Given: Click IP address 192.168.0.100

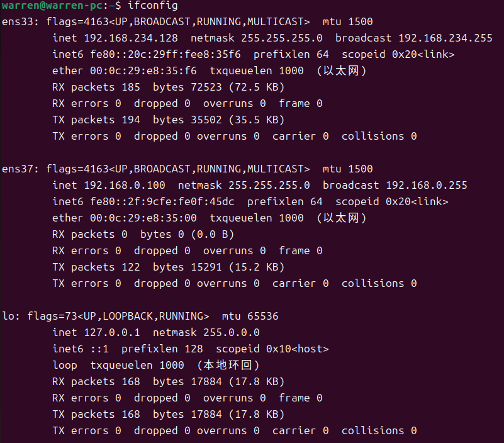Looking at the screenshot, I should (x=125, y=185).
